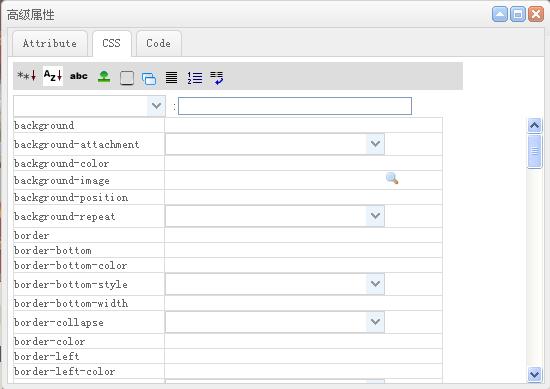
Task: Select the 'border-bottom' property label
Action: [53, 250]
